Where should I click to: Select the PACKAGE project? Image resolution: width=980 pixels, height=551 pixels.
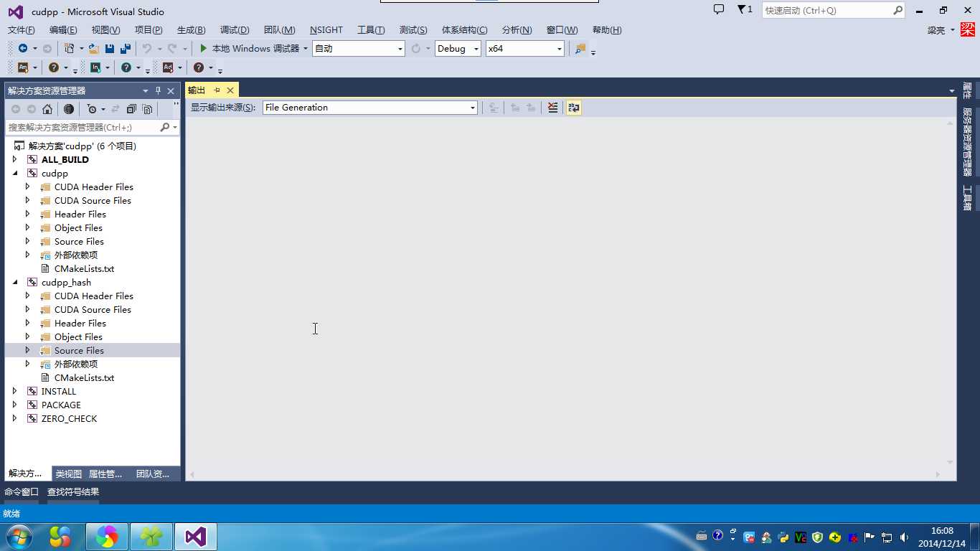pos(61,405)
